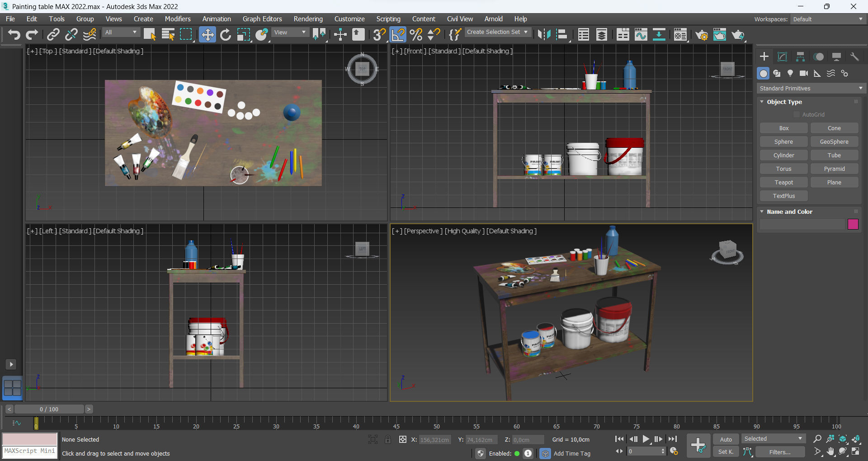Select the Bind to Space Warp tool

[x=90, y=34]
